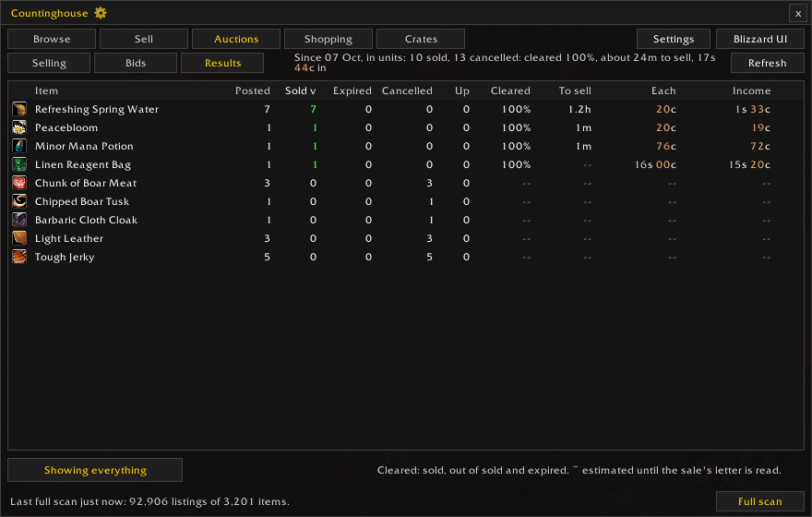This screenshot has height=517, width=812.
Task: Select the Barbaric Cloth Cloak icon
Action: pos(19,220)
